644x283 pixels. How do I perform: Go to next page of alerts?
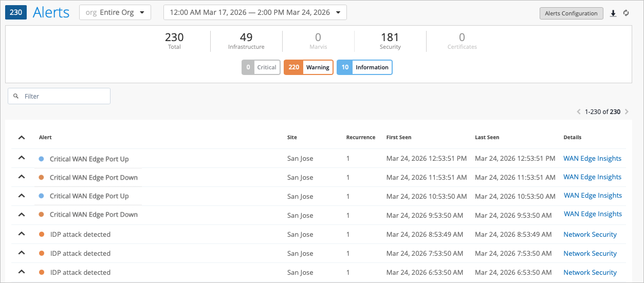(627, 111)
